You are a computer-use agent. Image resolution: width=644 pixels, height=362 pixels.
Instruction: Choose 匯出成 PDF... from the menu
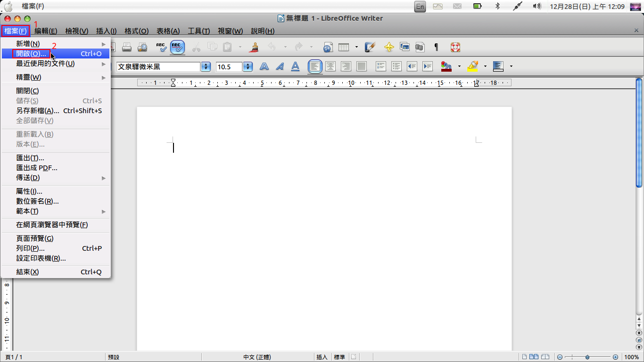pos(37,168)
